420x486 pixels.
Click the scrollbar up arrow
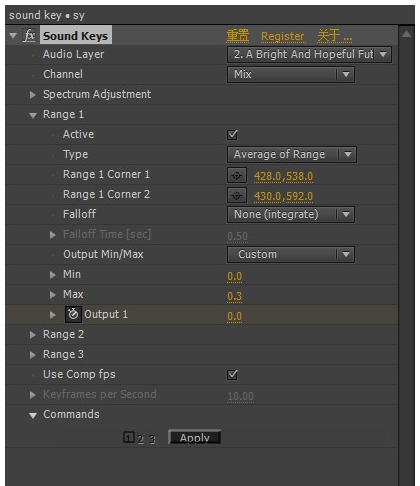[x=406, y=34]
